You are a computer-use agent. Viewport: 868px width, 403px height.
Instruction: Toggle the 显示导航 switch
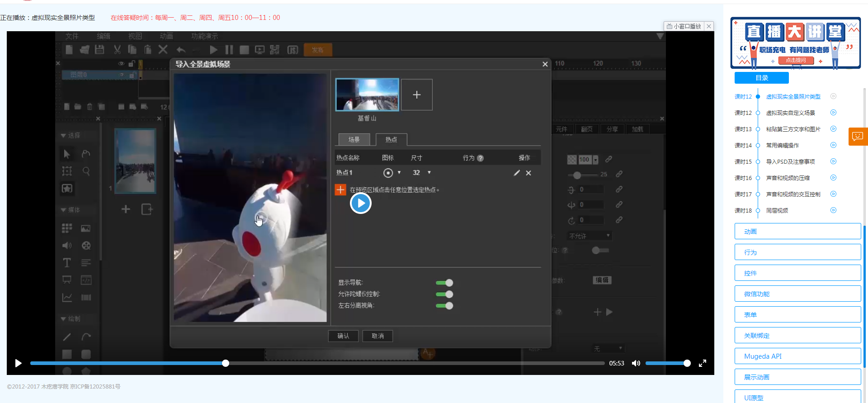[444, 283]
